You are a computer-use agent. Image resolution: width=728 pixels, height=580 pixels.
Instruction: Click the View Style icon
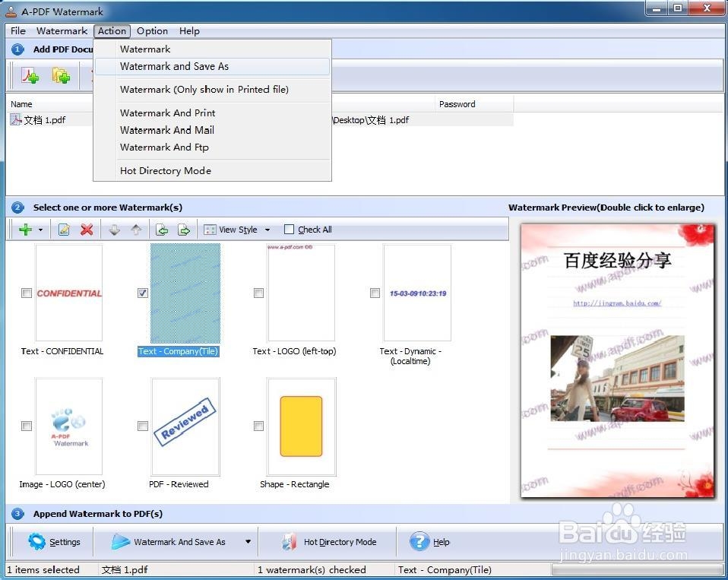[x=210, y=230]
